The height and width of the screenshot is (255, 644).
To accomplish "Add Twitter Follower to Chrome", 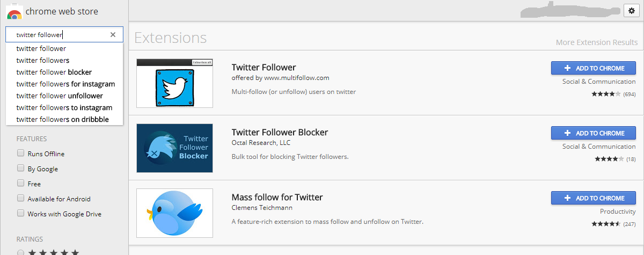I will click(x=593, y=68).
